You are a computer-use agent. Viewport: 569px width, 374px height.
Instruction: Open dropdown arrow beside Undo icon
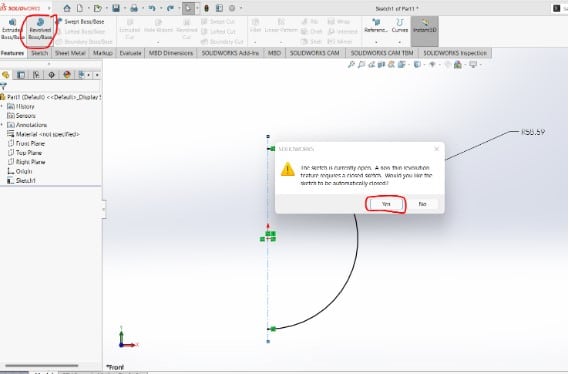pos(161,8)
